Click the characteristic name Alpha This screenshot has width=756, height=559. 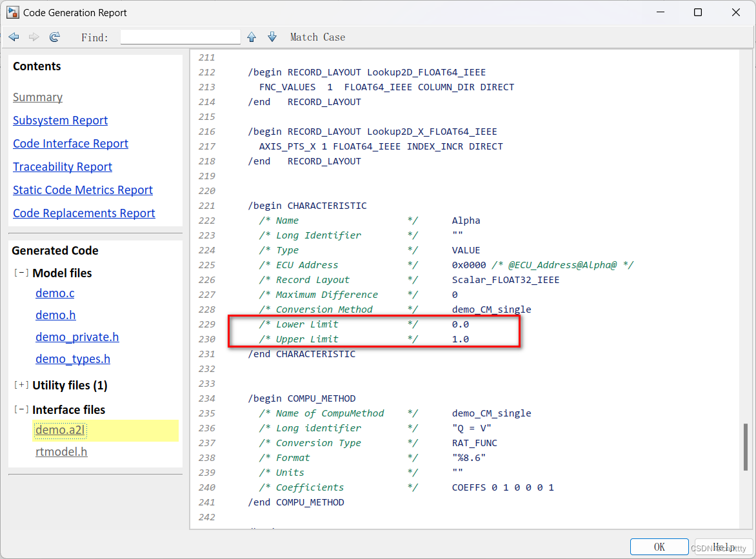[x=466, y=221]
